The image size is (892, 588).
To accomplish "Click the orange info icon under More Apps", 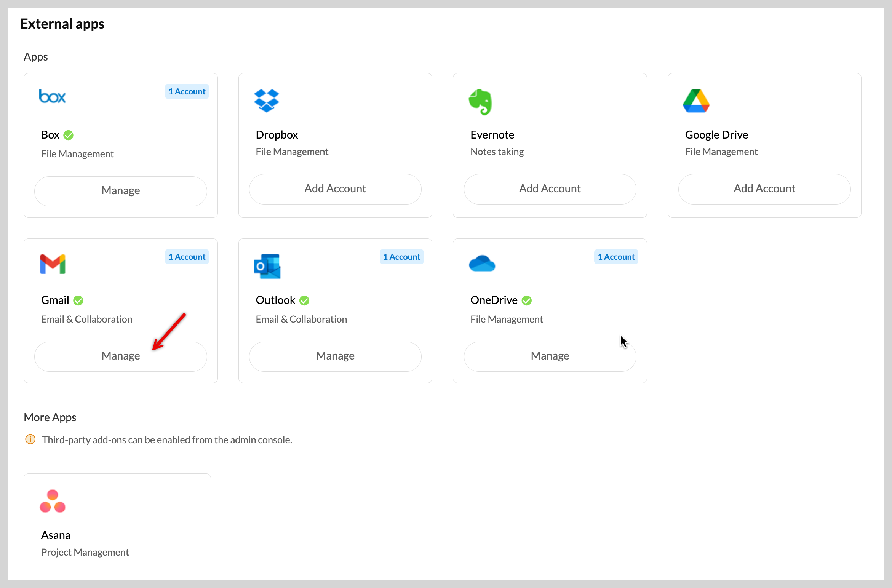I will click(x=30, y=439).
